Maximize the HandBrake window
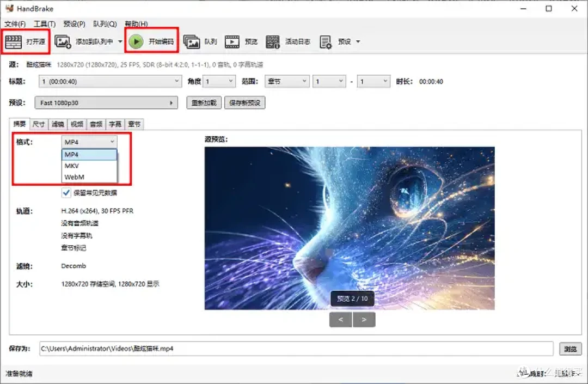Image resolution: width=588 pixels, height=384 pixels. pos(549,8)
